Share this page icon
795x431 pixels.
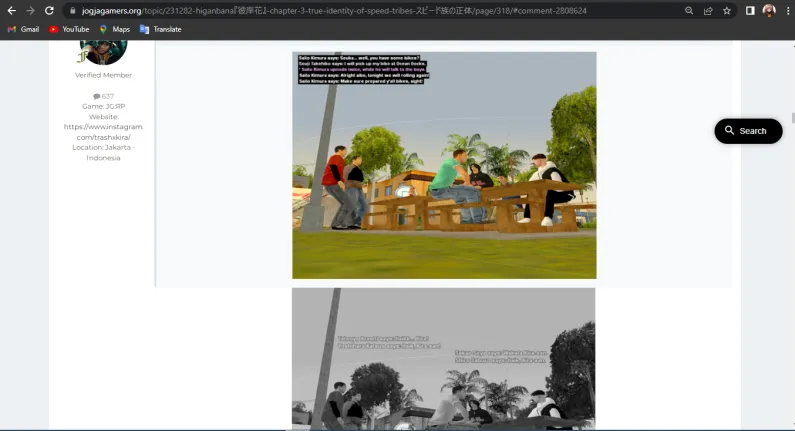tap(708, 11)
